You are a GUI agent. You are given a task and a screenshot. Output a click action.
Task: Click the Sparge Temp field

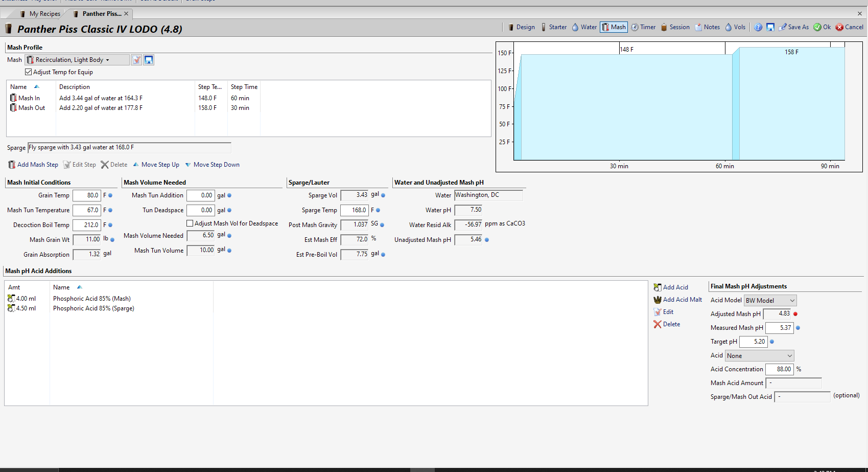tap(354, 210)
